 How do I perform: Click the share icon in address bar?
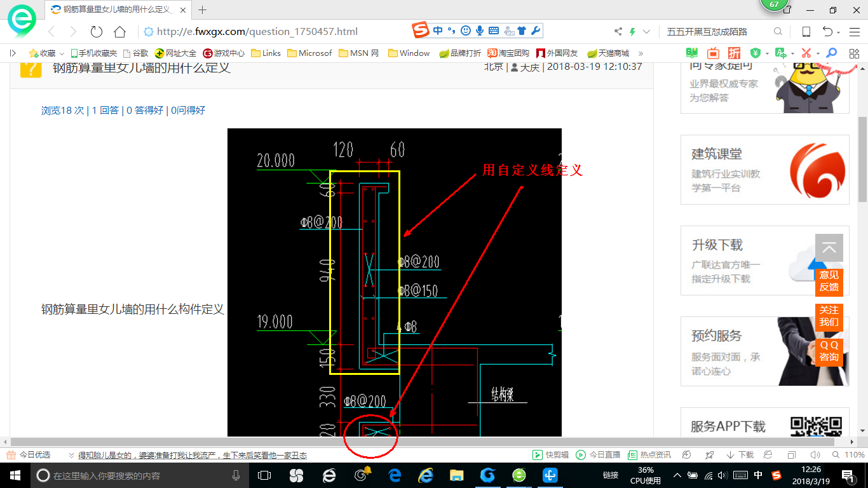618,32
